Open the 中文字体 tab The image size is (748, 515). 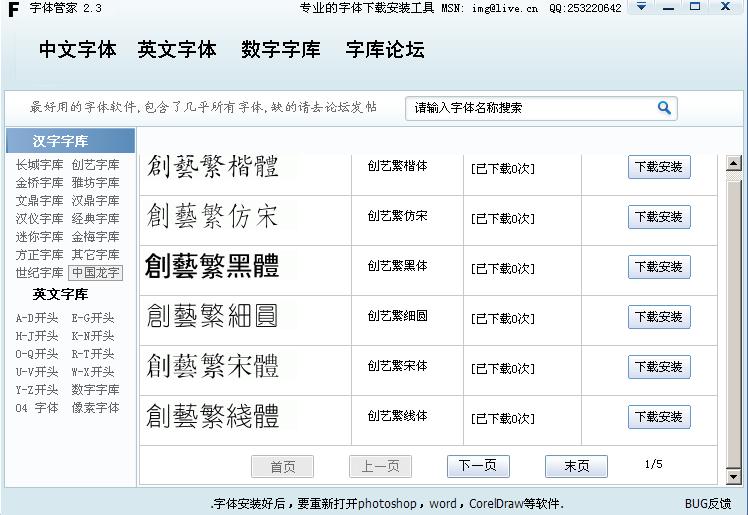tap(78, 50)
